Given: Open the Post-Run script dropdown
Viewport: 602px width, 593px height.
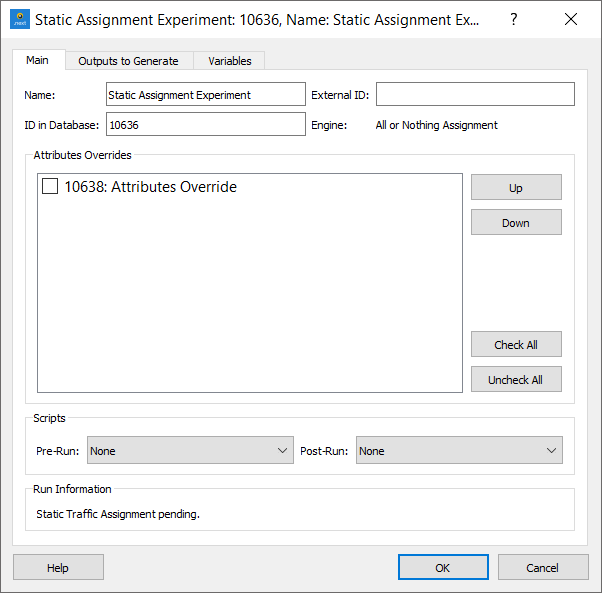Looking at the screenshot, I should point(459,451).
